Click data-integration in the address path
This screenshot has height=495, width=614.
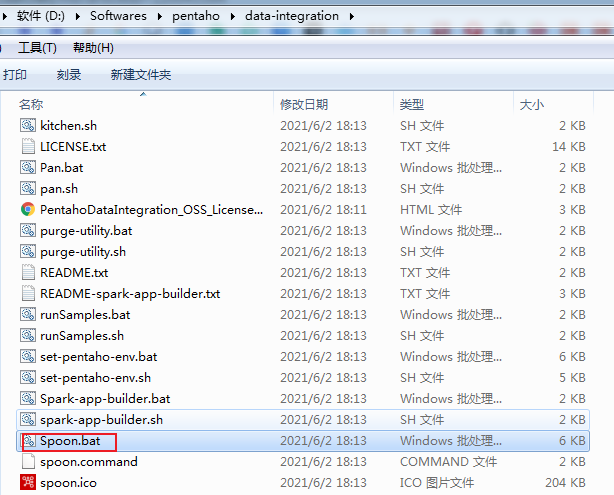tap(292, 16)
